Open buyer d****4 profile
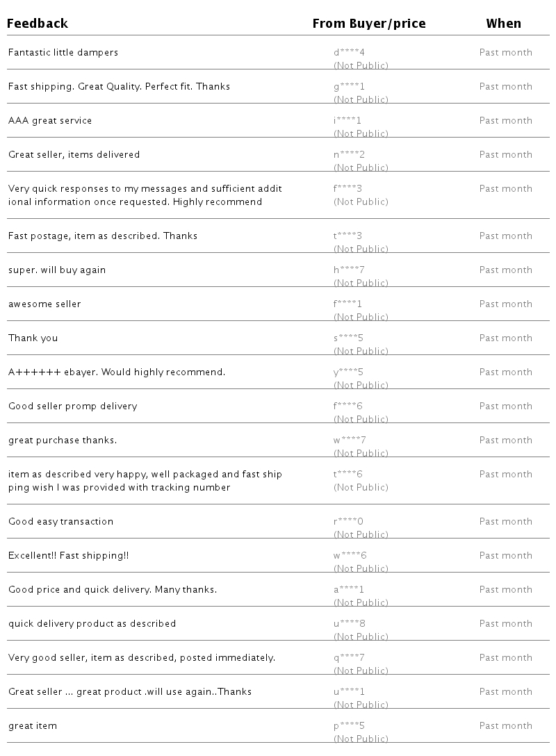The height and width of the screenshot is (756, 556). pos(349,53)
